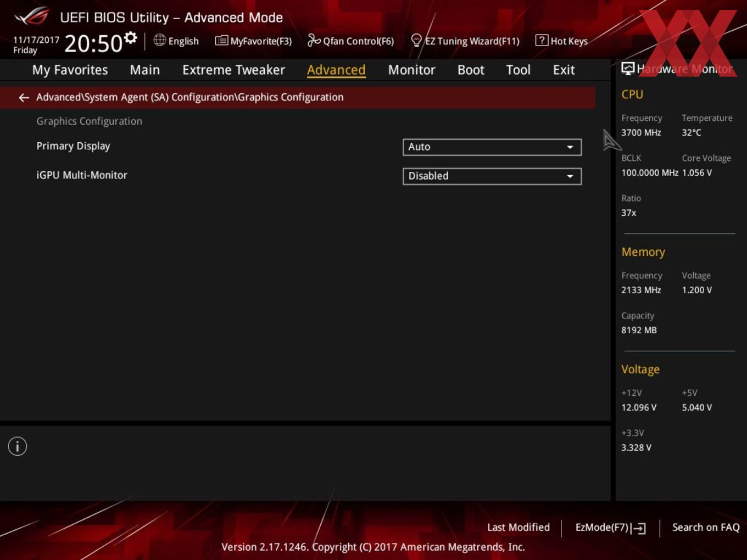Image resolution: width=747 pixels, height=560 pixels.
Task: Click Memory frequency value 2133 MHz
Action: 641,290
